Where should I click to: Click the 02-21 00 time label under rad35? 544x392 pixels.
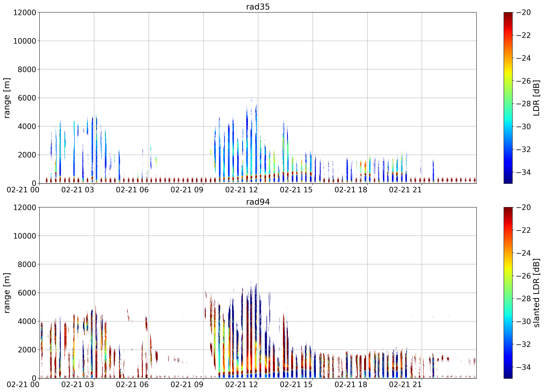[23, 190]
